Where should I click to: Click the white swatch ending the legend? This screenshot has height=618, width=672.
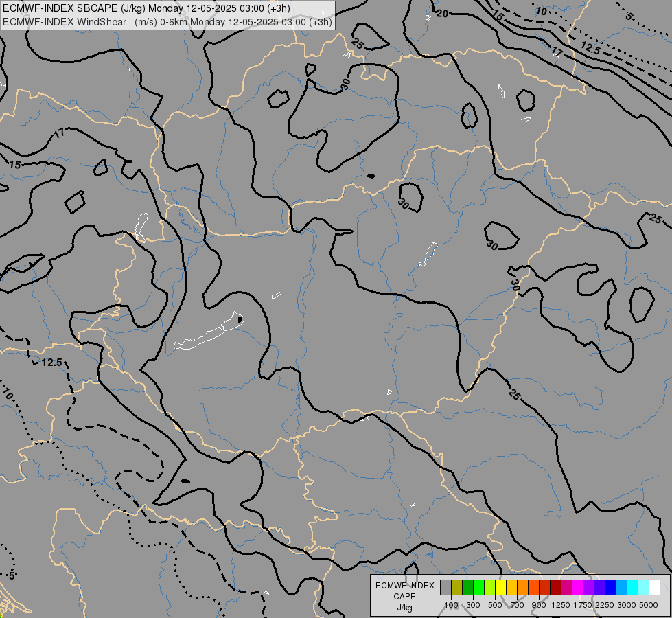point(654,587)
